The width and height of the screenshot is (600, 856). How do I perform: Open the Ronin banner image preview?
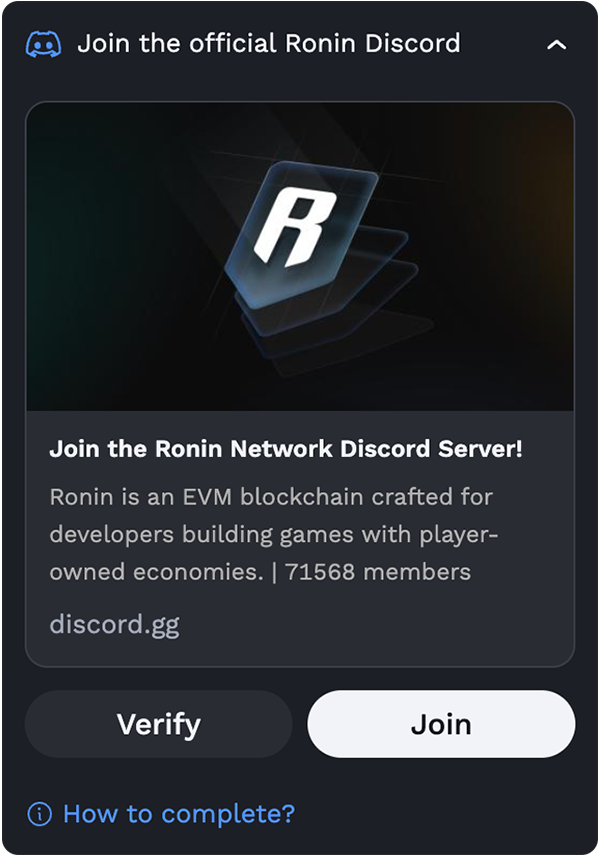click(x=300, y=257)
